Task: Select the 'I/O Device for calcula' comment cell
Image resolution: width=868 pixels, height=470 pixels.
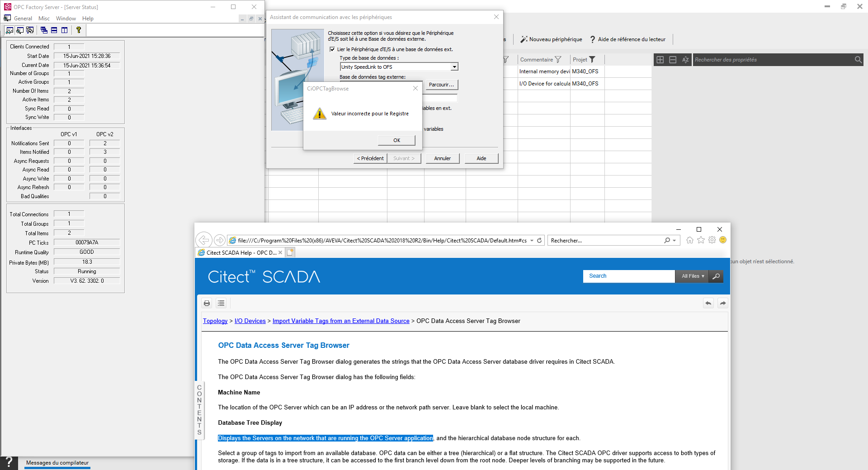Action: point(544,84)
